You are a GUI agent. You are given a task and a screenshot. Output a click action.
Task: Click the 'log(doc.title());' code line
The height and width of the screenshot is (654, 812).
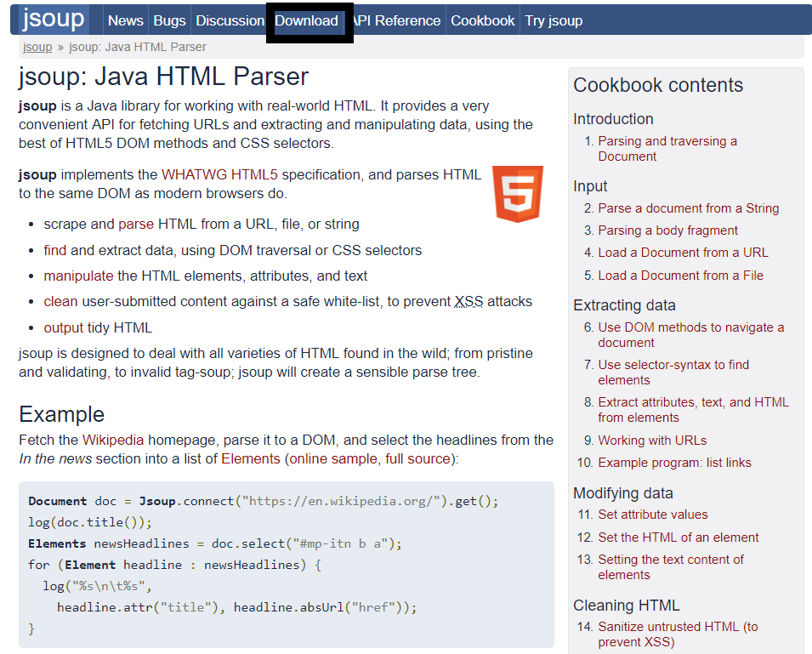[90, 522]
